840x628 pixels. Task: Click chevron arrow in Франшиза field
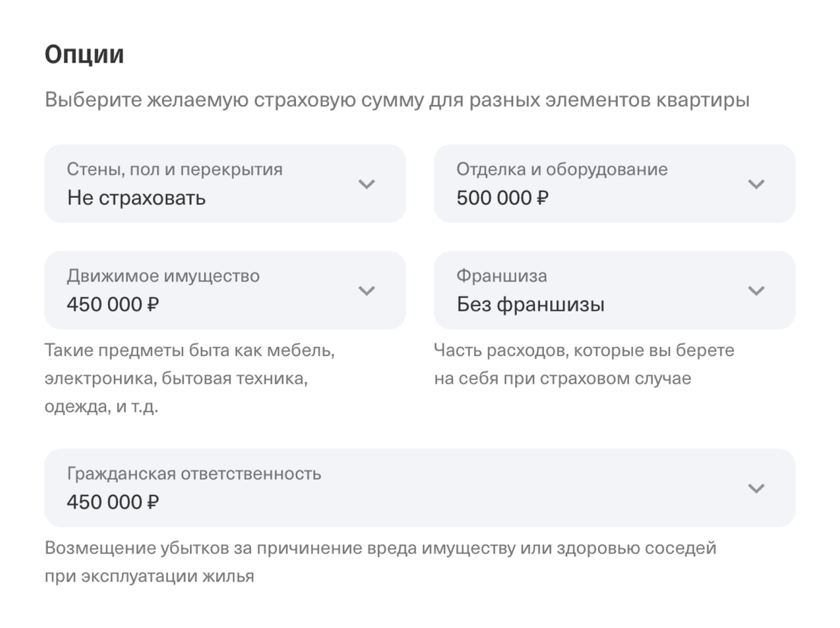coord(756,291)
